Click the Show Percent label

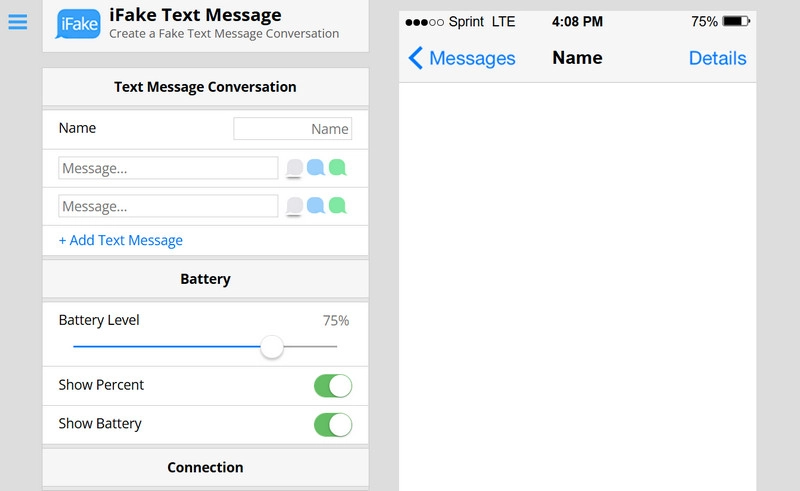[x=101, y=385]
